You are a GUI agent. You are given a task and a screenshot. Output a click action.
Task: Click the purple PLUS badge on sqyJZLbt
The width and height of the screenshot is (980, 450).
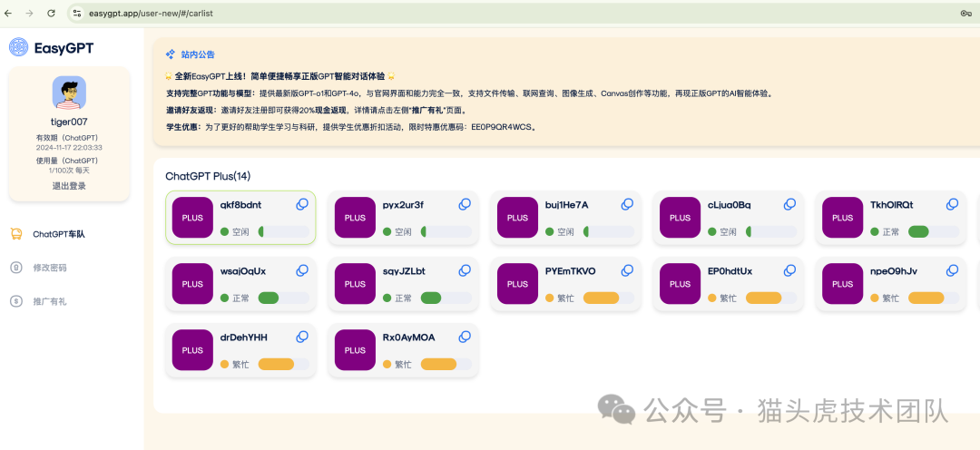pyautogui.click(x=355, y=284)
